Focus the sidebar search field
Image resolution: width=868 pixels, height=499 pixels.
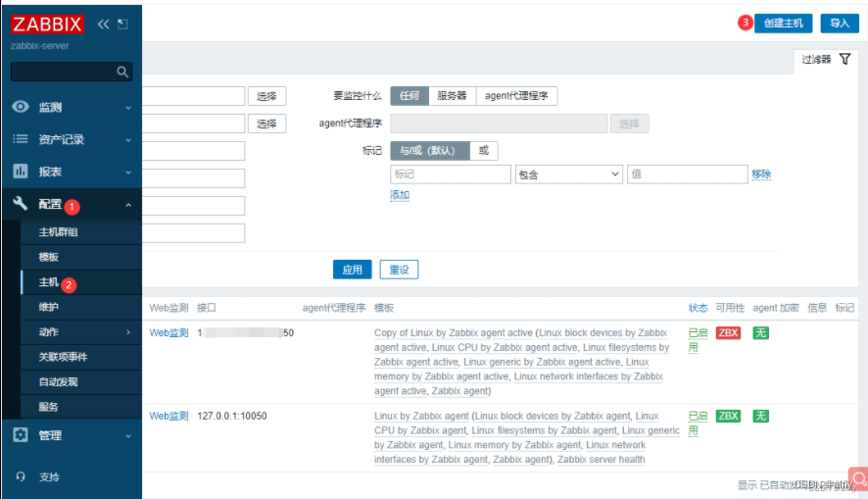click(72, 72)
